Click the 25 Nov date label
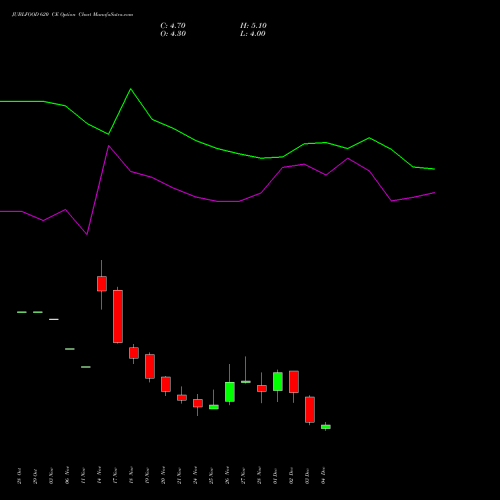 (211, 476)
